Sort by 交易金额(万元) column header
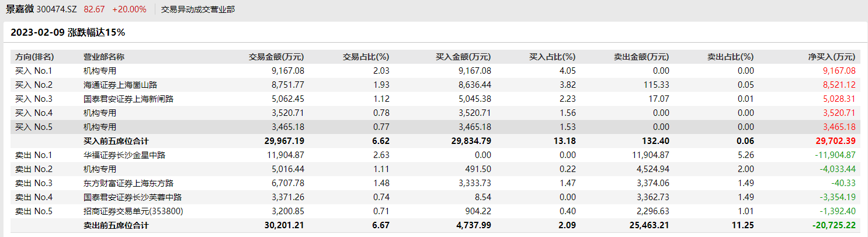This screenshot has height=237, width=868. click(276, 57)
